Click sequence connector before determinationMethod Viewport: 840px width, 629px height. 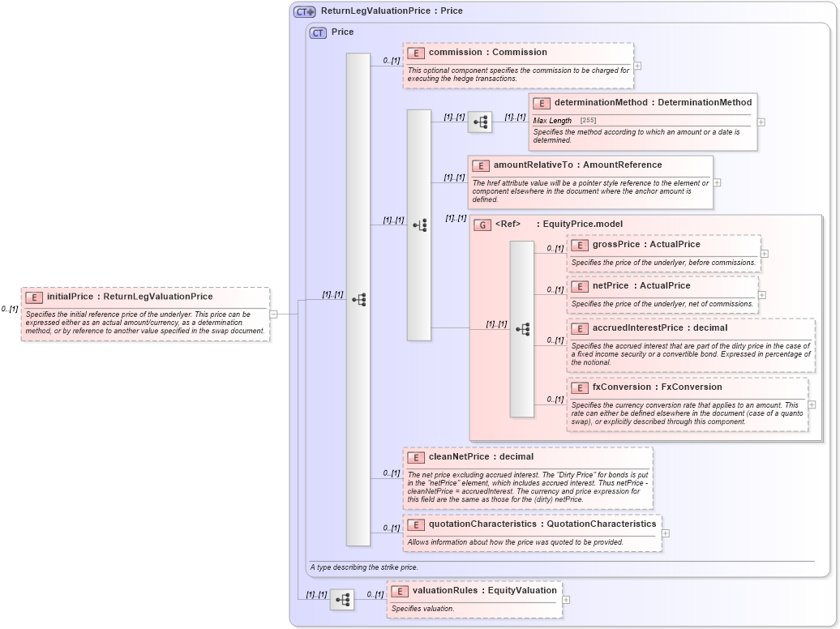click(480, 122)
